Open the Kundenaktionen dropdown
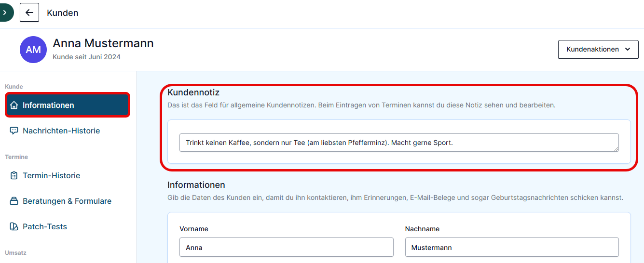Screen dimensions: 644x263 [x=598, y=49]
